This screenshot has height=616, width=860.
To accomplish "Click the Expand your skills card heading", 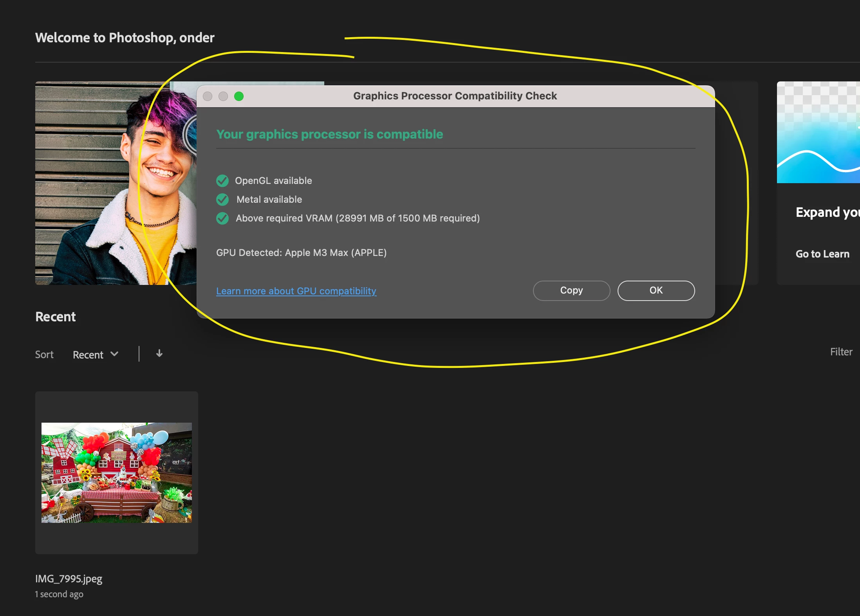I will [827, 212].
